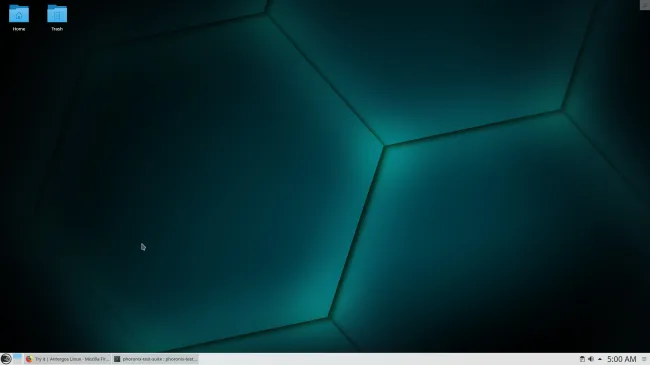The image size is (650, 365).
Task: Click hexagon edge junction on wallpaper
Action: (384, 146)
